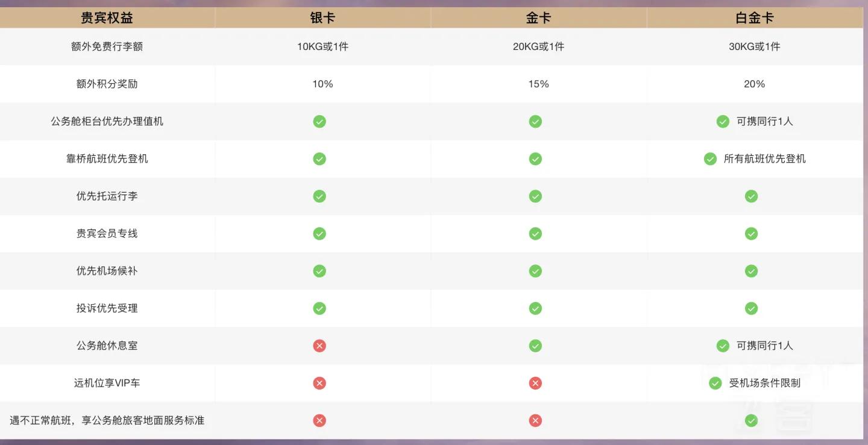Click the 贵宾会员专线 row label
The image size is (868, 445).
tap(107, 233)
